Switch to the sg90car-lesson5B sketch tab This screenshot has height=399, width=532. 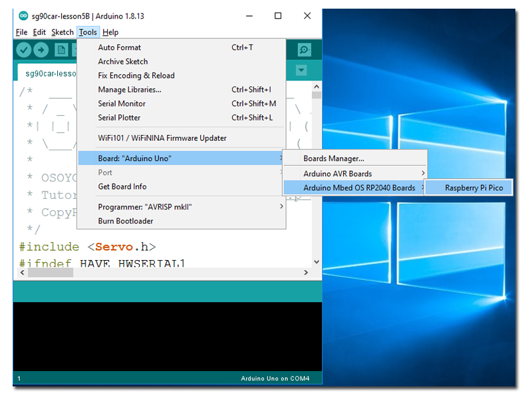(x=47, y=73)
